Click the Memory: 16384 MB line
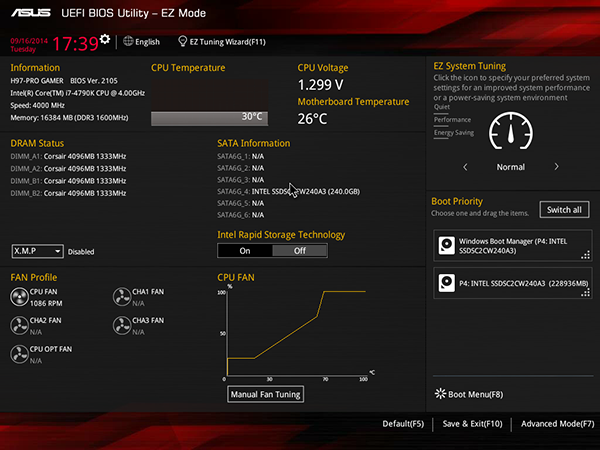 pyautogui.click(x=69, y=117)
